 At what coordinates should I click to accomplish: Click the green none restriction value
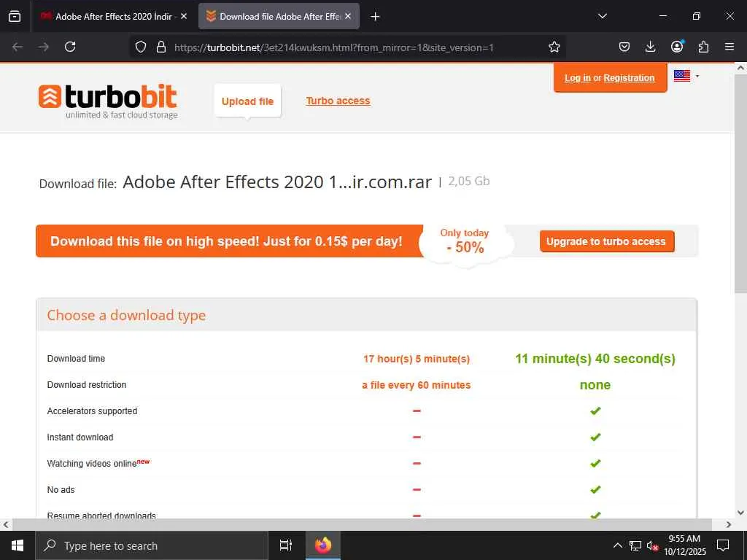coord(595,385)
